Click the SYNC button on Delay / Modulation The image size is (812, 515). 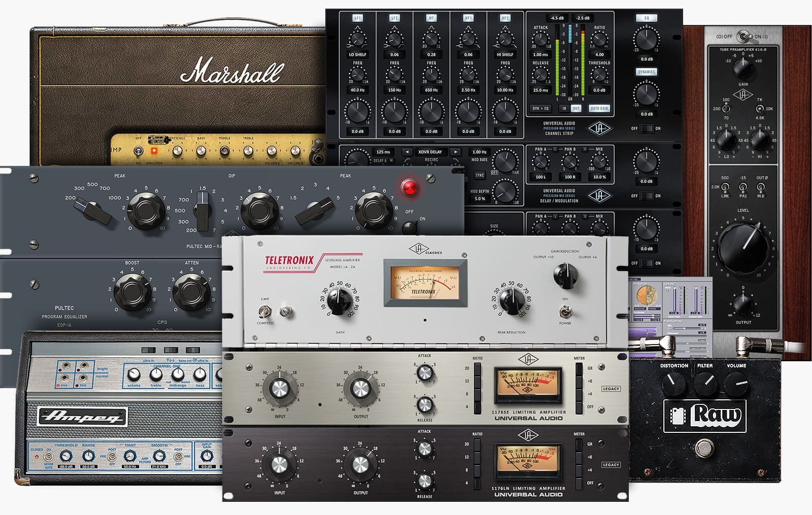(479, 175)
